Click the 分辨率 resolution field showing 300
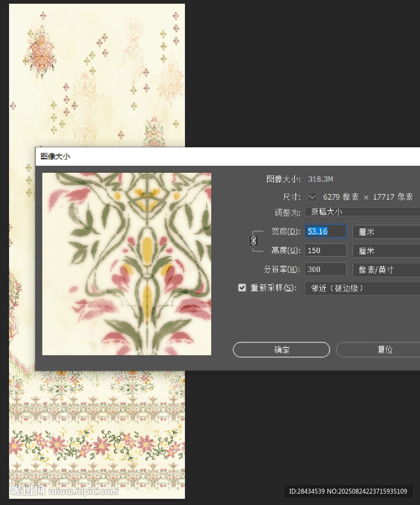Screen dimensions: 420x505 click(x=326, y=269)
